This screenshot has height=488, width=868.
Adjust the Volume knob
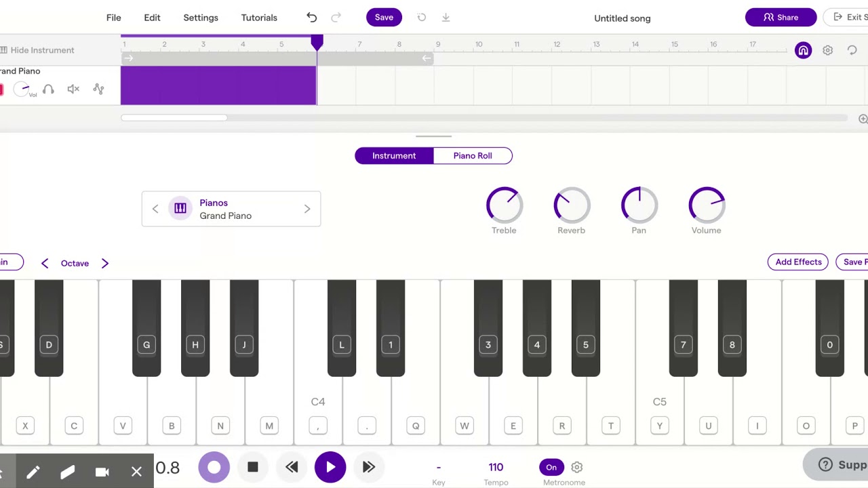tap(707, 205)
